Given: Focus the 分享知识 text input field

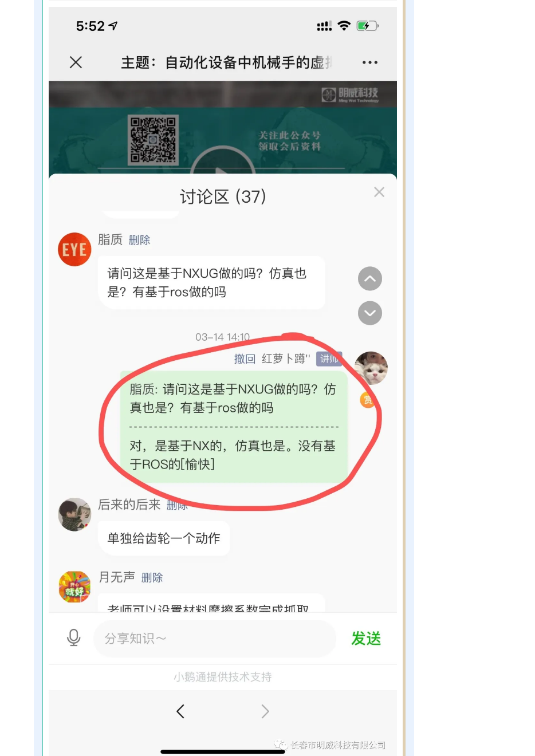Looking at the screenshot, I should tap(215, 639).
